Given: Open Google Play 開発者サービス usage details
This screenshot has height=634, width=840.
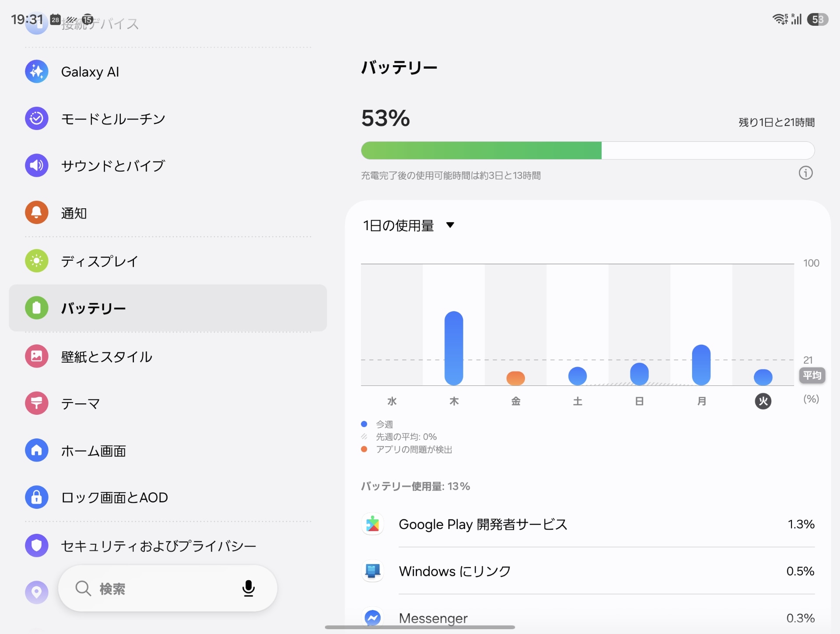Looking at the screenshot, I should (588, 524).
